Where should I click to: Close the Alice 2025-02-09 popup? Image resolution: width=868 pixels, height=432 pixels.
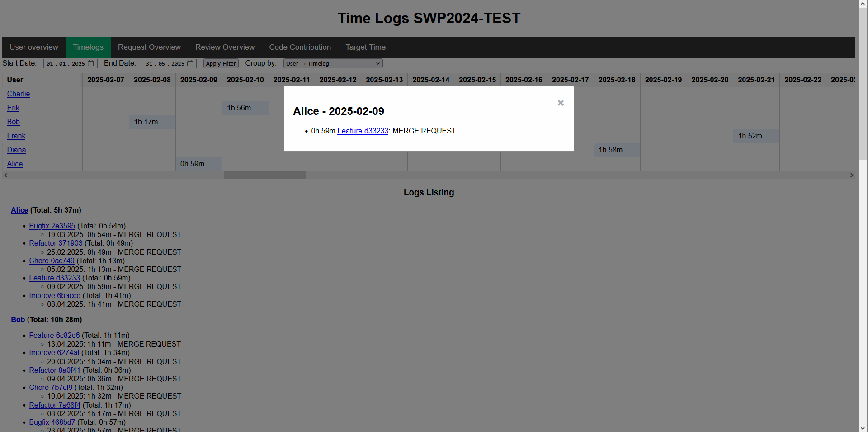tap(561, 103)
